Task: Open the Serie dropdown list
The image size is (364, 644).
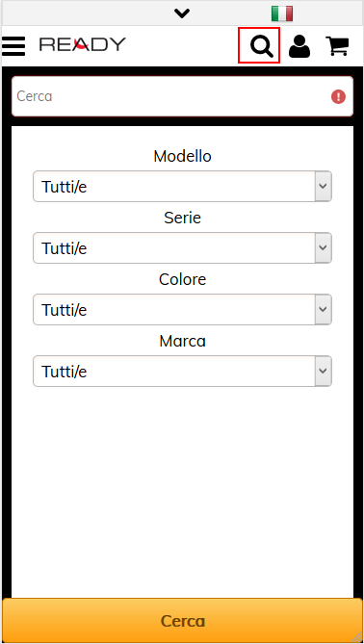Action: point(182,248)
